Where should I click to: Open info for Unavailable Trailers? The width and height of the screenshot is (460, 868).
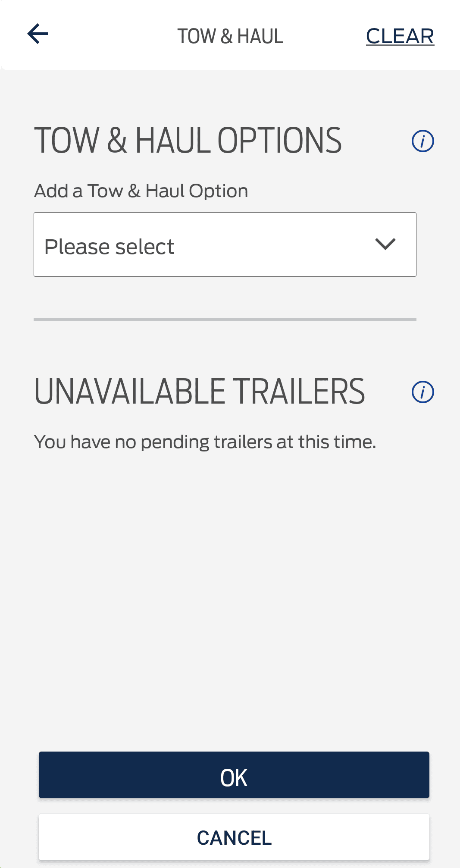pyautogui.click(x=422, y=392)
